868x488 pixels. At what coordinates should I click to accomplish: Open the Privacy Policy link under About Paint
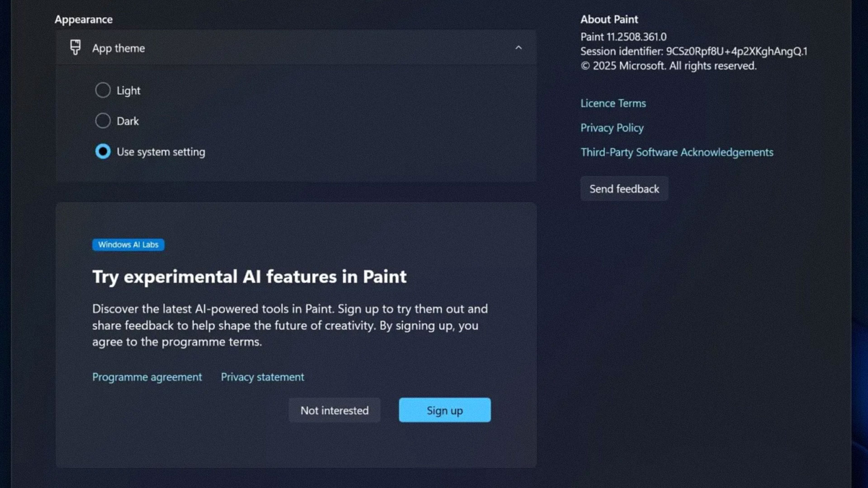(612, 128)
